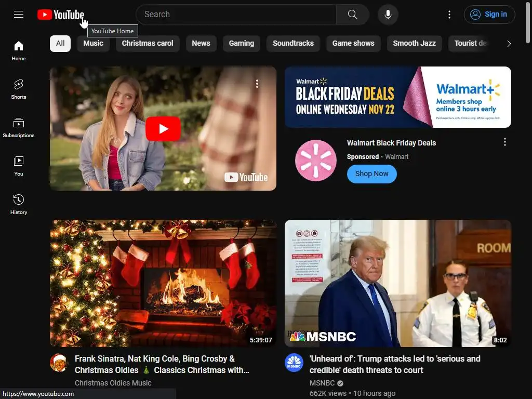Go to Home in sidebar

(x=19, y=51)
